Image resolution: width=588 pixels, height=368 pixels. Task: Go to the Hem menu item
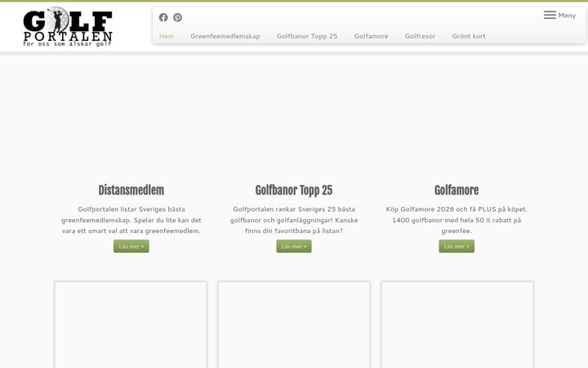click(x=167, y=36)
